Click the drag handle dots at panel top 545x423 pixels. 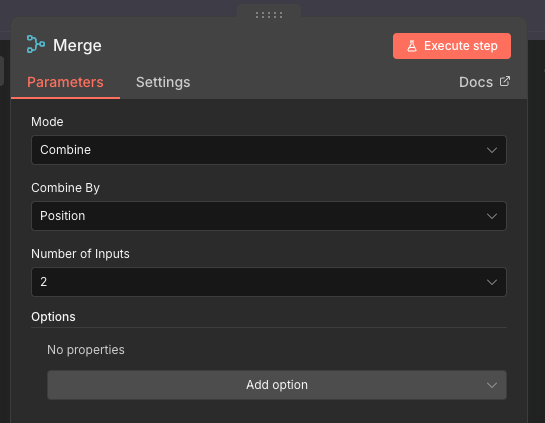coord(269,15)
